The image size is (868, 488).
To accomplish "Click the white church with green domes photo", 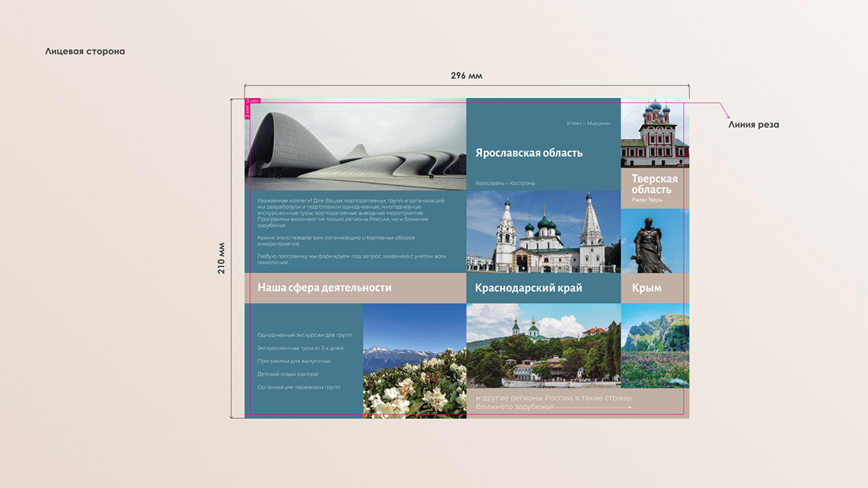I will (x=543, y=233).
